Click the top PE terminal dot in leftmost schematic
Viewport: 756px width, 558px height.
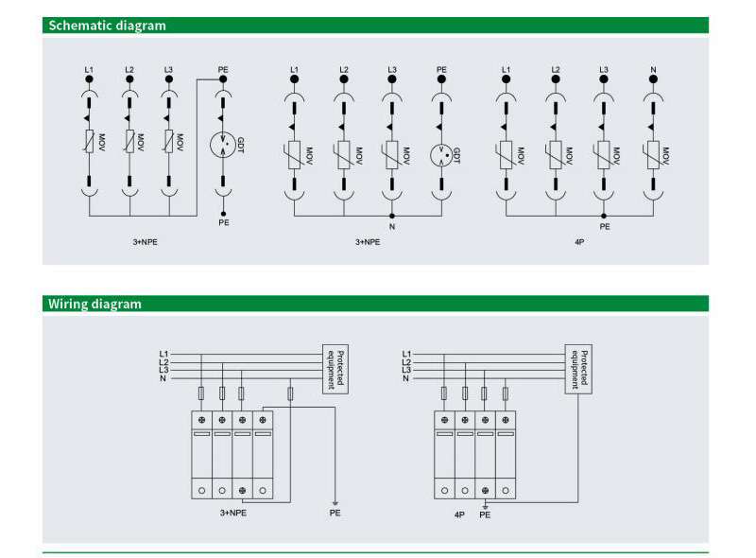[x=223, y=81]
